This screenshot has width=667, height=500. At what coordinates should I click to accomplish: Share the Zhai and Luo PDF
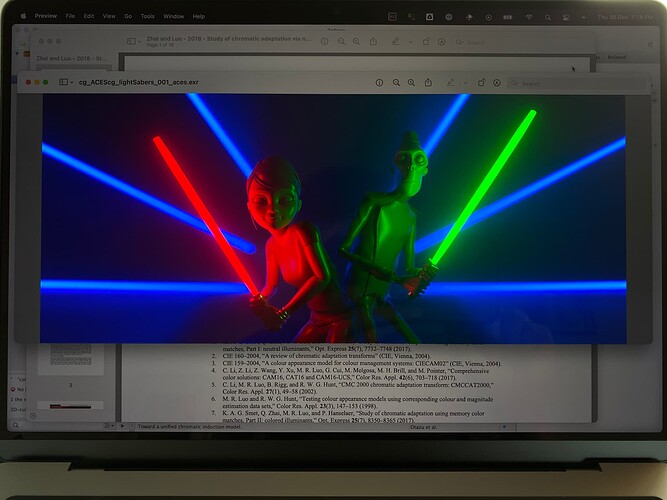[373, 41]
